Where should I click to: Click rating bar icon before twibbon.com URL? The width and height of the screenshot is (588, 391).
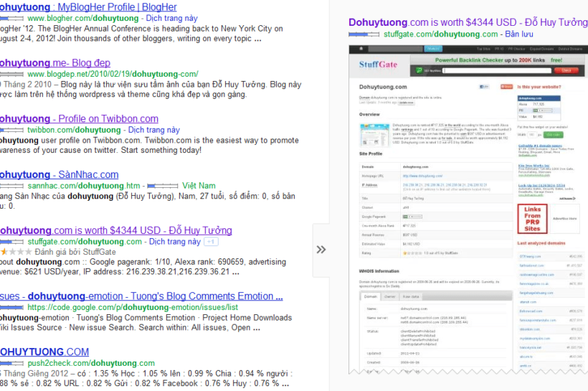[x=11, y=130]
